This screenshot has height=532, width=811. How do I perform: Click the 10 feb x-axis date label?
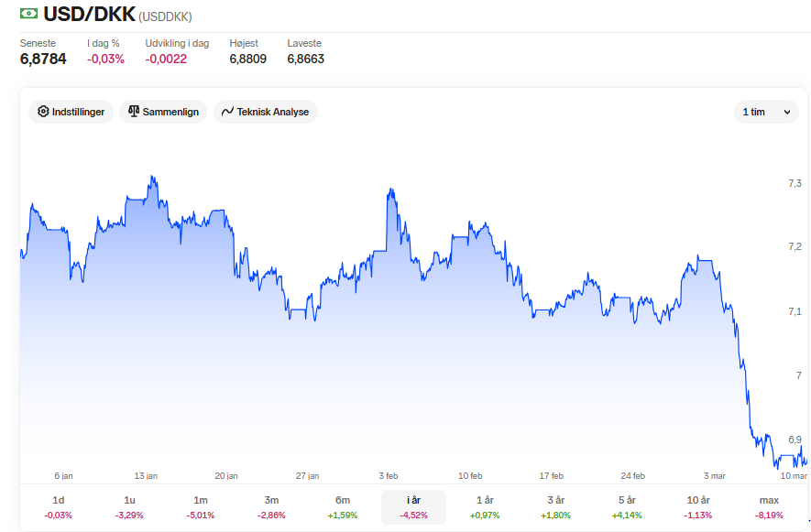click(470, 475)
